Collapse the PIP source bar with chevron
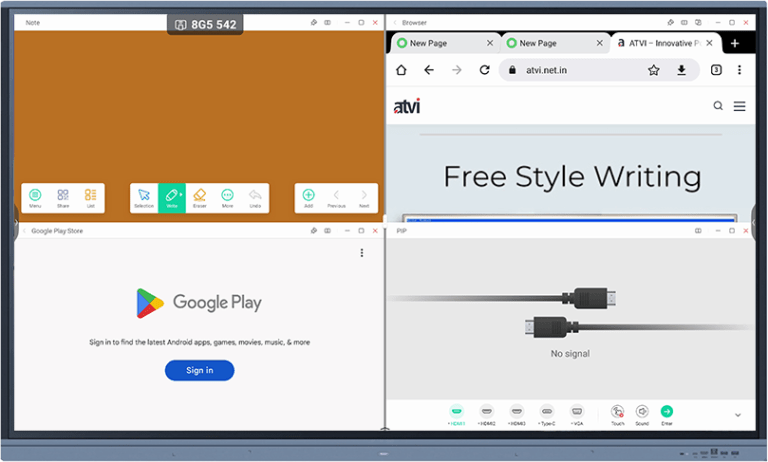The height and width of the screenshot is (462, 768). (x=737, y=415)
